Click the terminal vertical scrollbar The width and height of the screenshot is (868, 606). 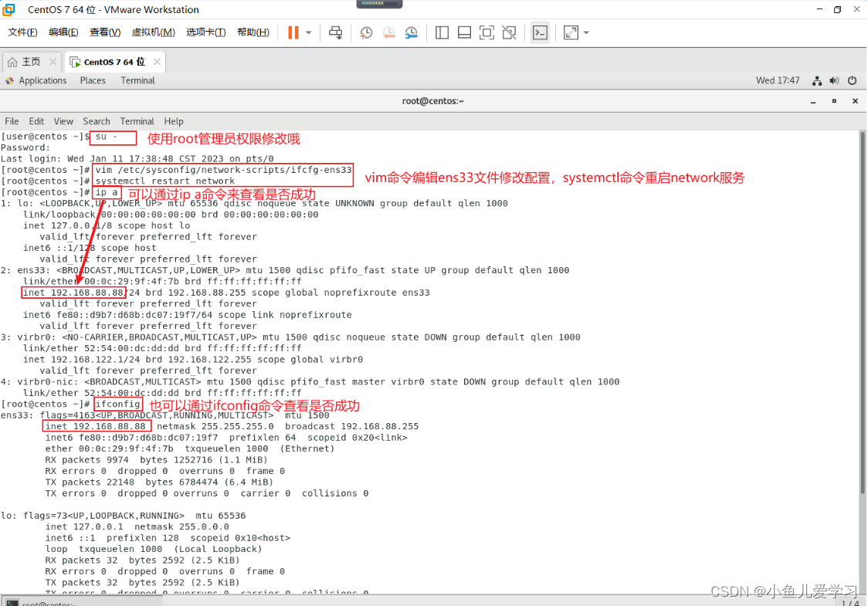(x=863, y=313)
